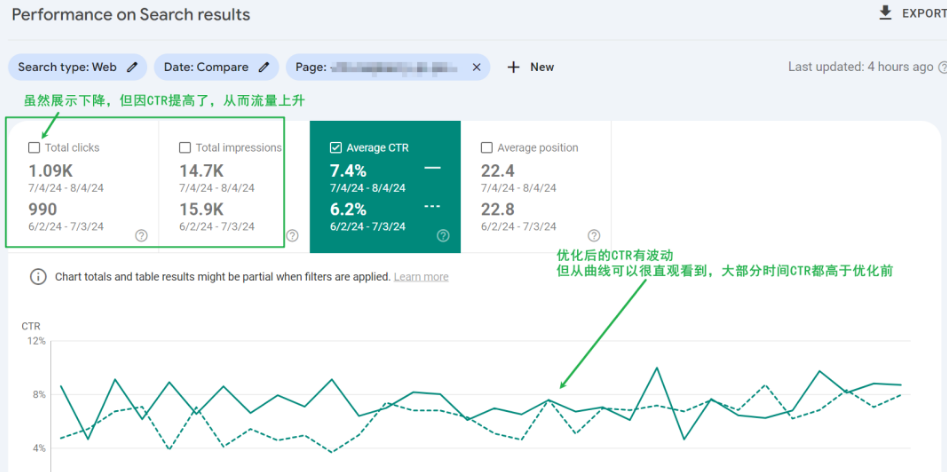947x472 pixels.
Task: Remove the Page filter chip
Action: 476,67
